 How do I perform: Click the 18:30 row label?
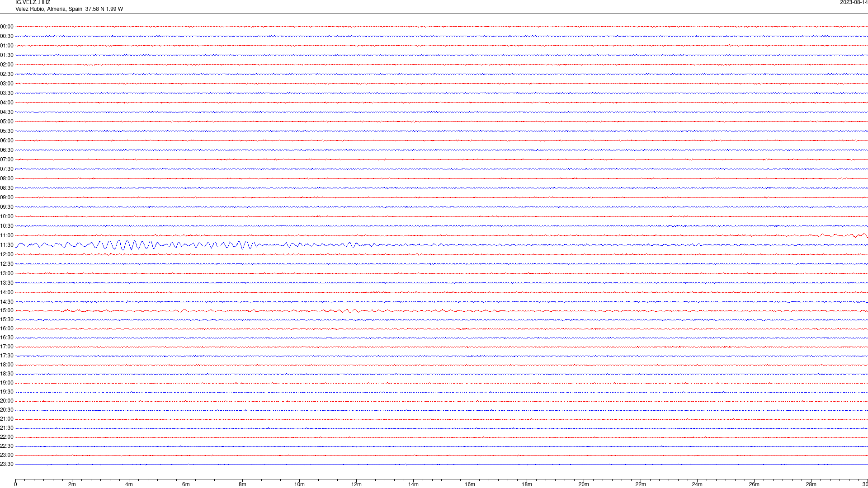point(7,374)
